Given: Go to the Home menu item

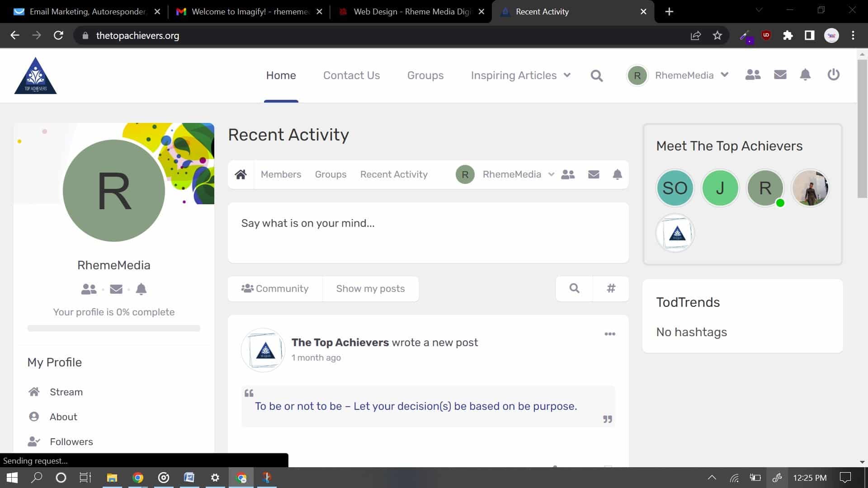Looking at the screenshot, I should [x=281, y=75].
